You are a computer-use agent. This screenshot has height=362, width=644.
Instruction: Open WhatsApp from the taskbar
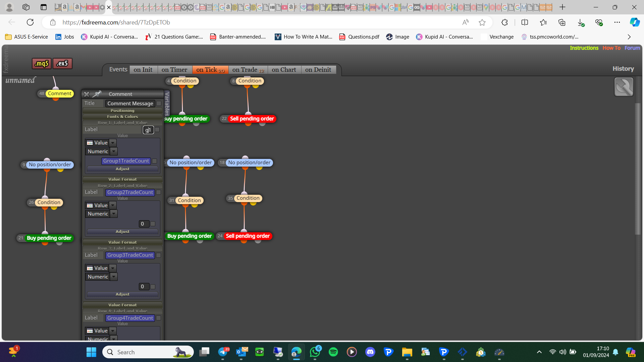coord(315,352)
